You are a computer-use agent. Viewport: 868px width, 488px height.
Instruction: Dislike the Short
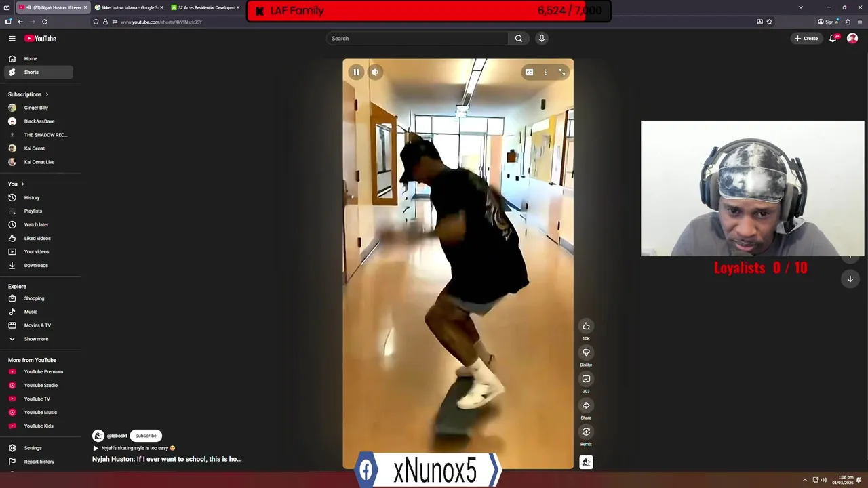tap(586, 352)
